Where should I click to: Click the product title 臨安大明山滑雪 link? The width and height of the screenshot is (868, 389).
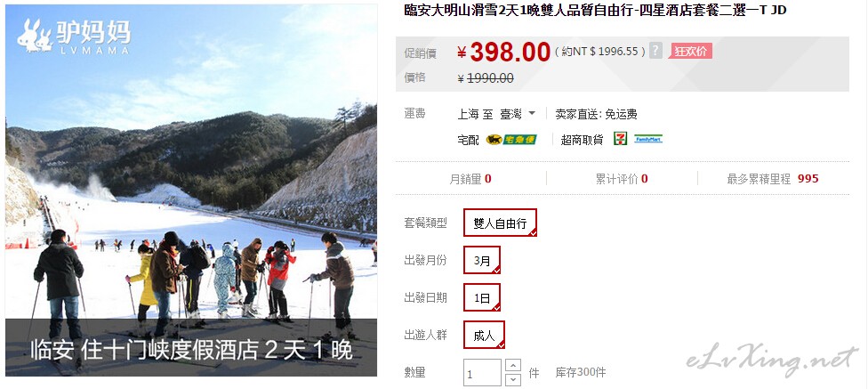point(595,10)
